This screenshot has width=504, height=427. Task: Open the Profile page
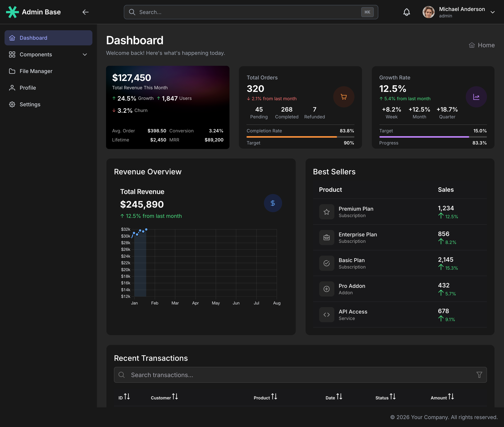(28, 88)
